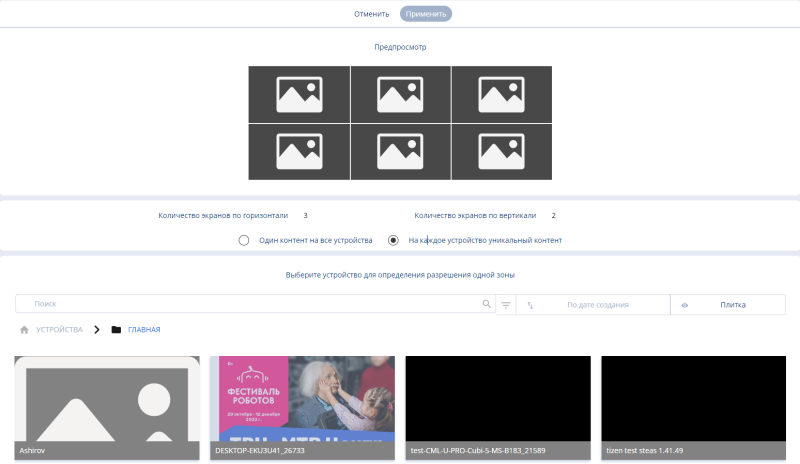800x464 pixels.
Task: Click the bottom-right preview screen placeholder
Action: [501, 152]
